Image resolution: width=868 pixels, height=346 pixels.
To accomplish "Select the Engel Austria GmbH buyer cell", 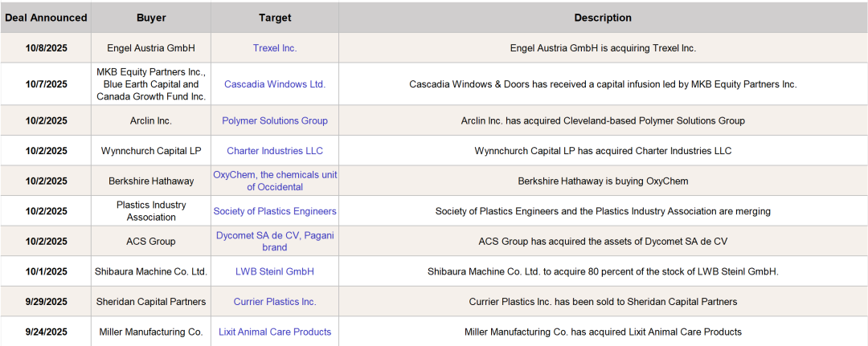I will point(151,48).
